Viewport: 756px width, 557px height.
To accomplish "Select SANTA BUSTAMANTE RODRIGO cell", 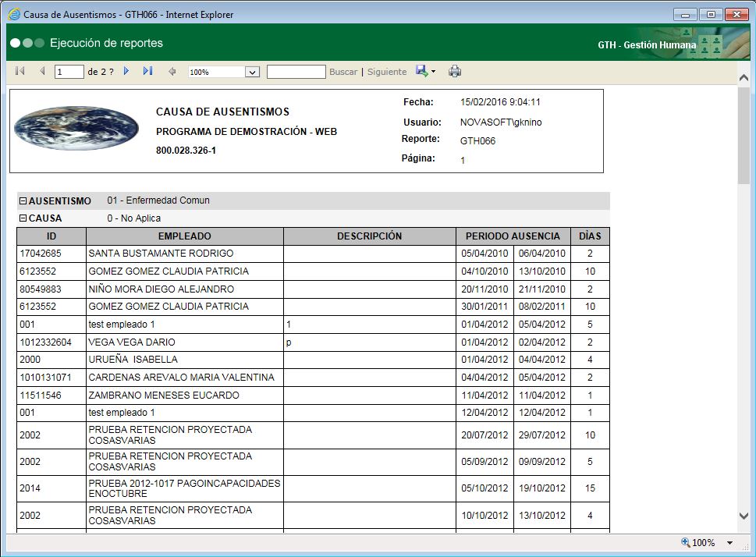I will coord(185,254).
